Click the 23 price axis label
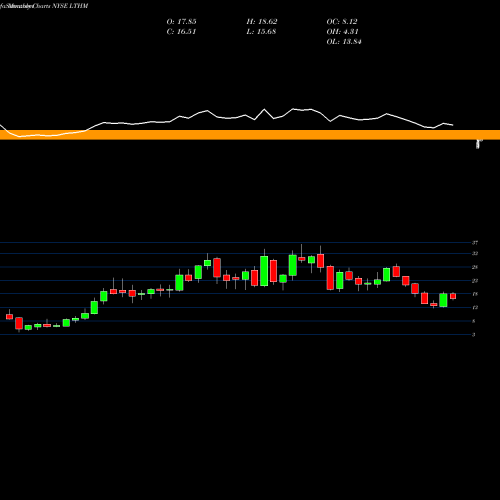Image resolution: width=500 pixels, height=500 pixels. 475,281
